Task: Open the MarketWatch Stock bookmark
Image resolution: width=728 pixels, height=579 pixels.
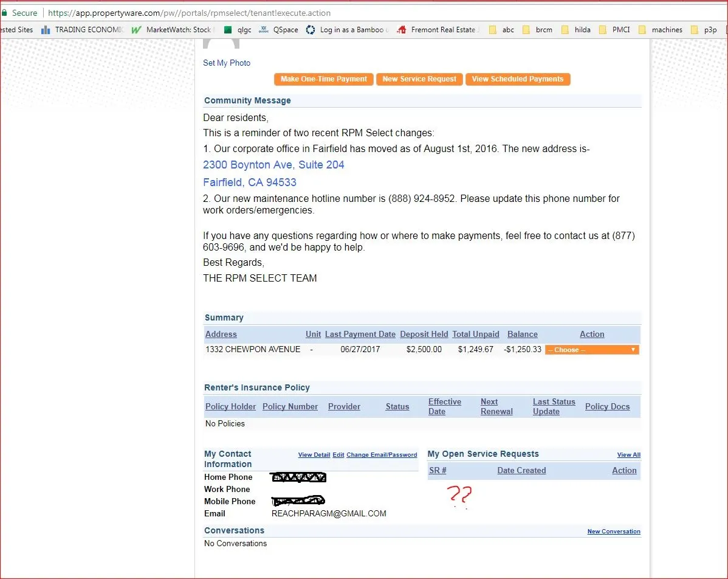Action: [x=172, y=30]
